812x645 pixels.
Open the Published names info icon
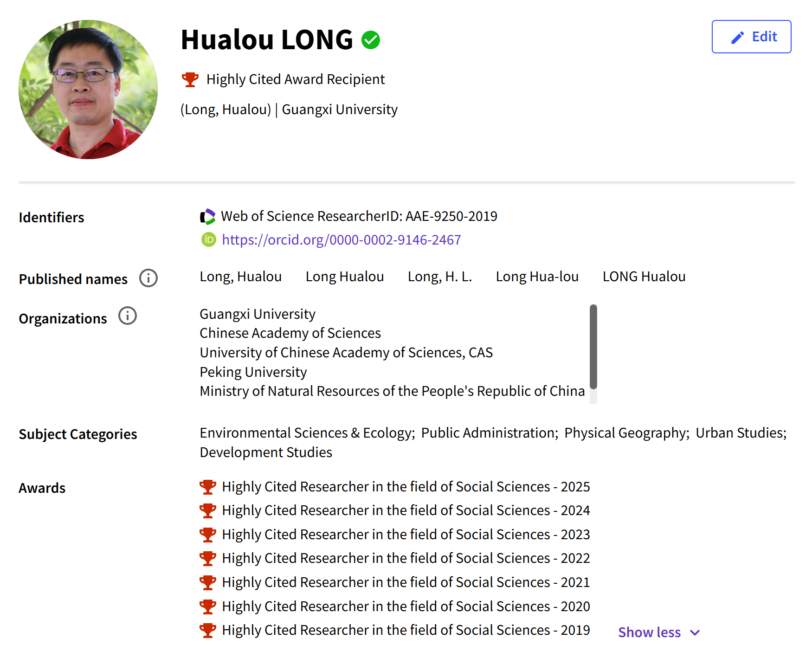pyautogui.click(x=148, y=278)
